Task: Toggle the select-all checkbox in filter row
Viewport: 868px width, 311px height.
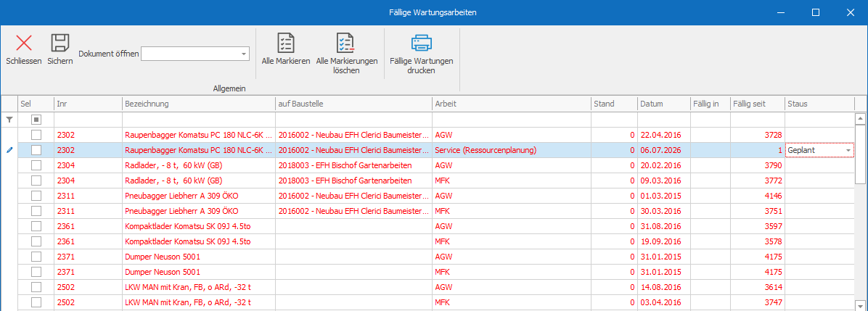Action: (x=36, y=120)
